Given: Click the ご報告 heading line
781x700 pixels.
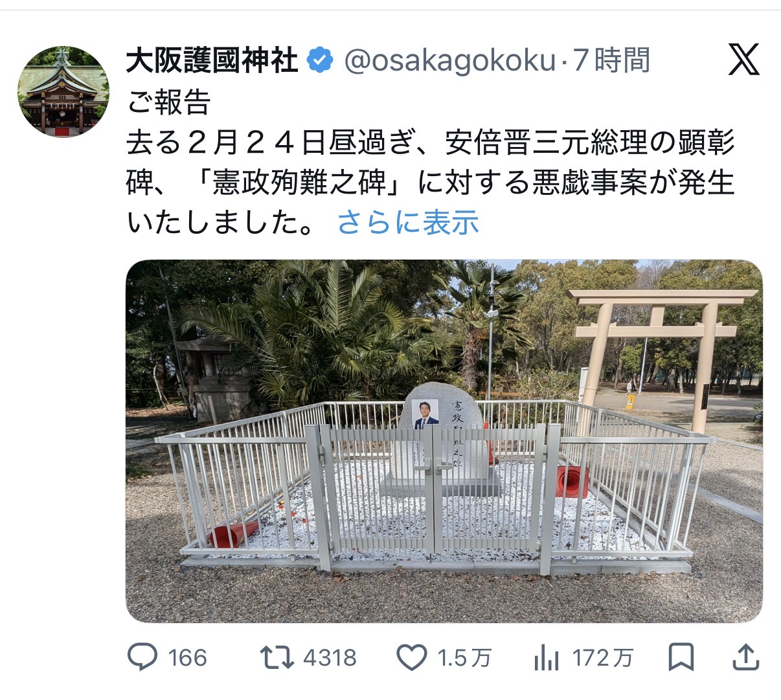Looking at the screenshot, I should (169, 102).
